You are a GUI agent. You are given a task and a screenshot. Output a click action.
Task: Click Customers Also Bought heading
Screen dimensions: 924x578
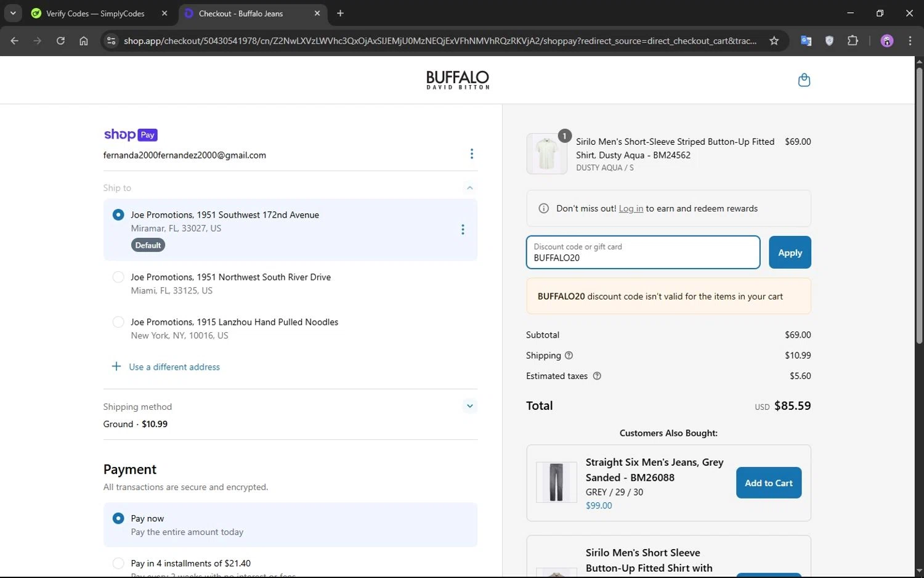(668, 433)
